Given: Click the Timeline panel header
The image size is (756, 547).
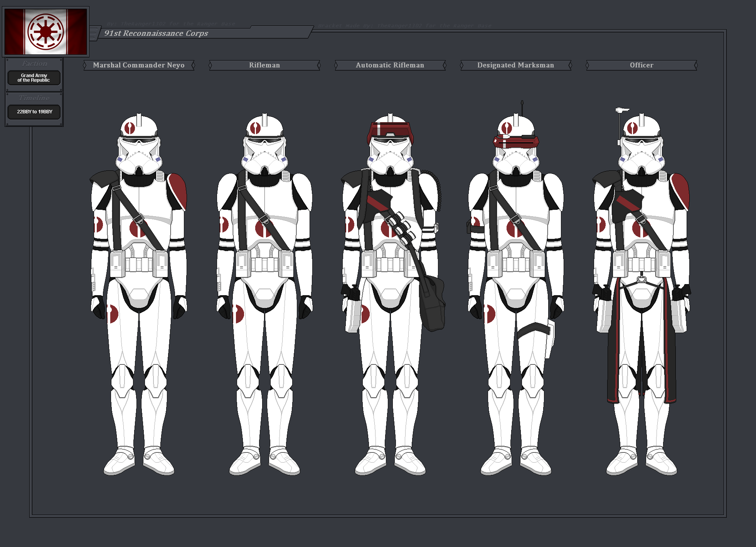Looking at the screenshot, I should [x=34, y=98].
